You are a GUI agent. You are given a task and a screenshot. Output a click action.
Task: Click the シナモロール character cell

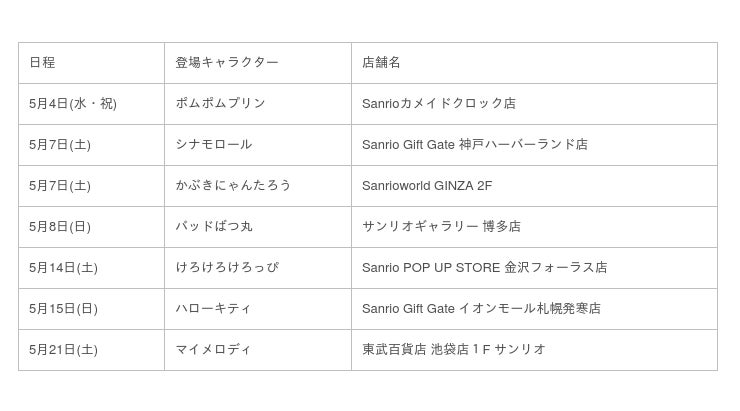pos(214,144)
